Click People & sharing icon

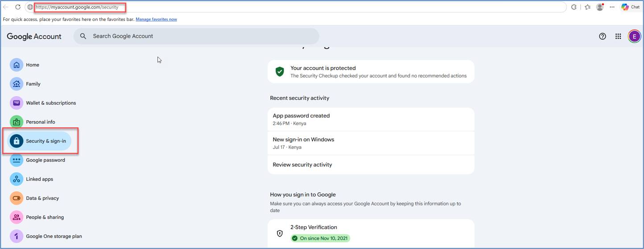[17, 217]
